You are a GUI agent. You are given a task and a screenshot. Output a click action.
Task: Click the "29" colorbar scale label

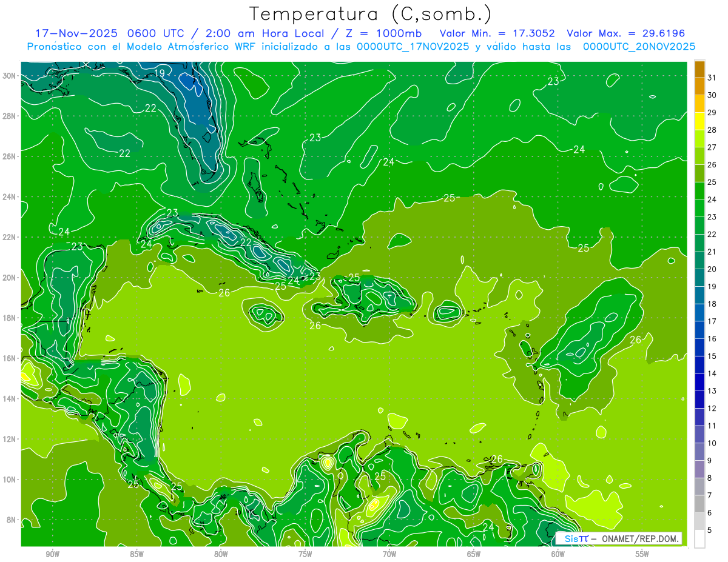712,112
